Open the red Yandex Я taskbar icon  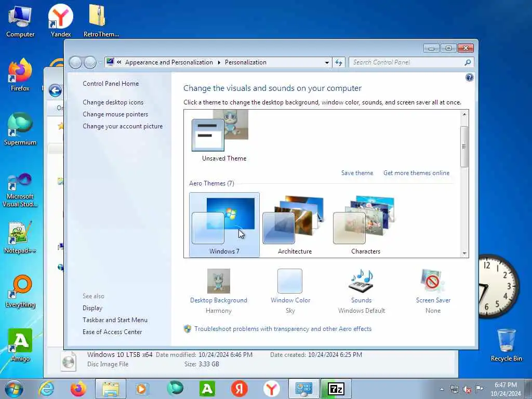(239, 389)
